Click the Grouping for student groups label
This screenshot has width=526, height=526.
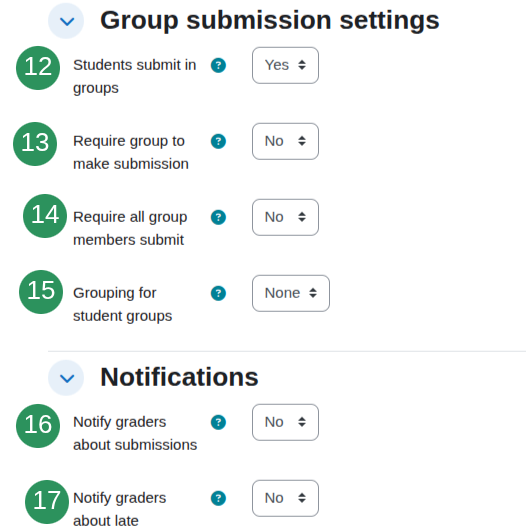tap(123, 304)
